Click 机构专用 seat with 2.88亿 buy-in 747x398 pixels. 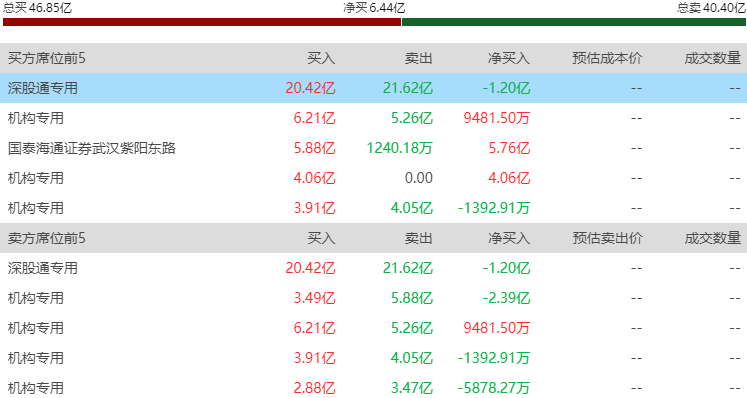pyautogui.click(x=36, y=388)
